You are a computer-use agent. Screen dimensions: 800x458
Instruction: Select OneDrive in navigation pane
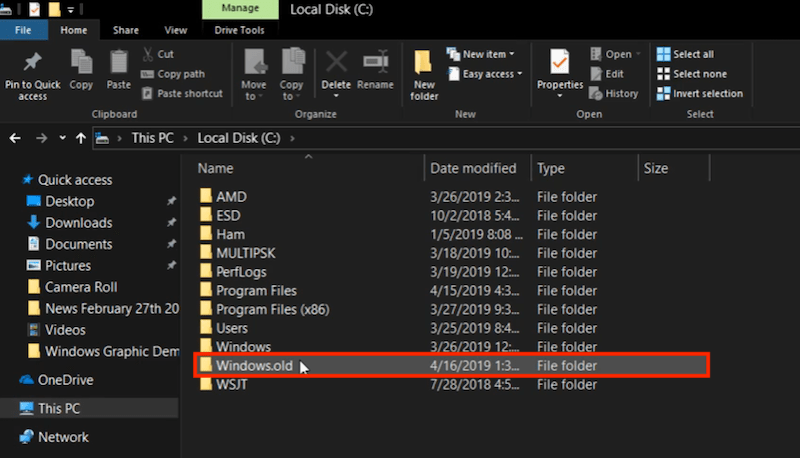coord(65,380)
